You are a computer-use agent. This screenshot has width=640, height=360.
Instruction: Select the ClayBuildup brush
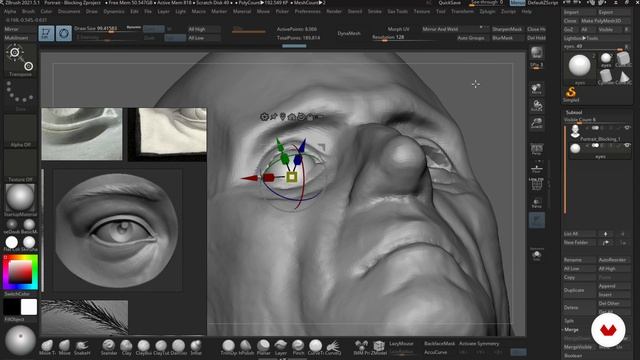point(144,348)
